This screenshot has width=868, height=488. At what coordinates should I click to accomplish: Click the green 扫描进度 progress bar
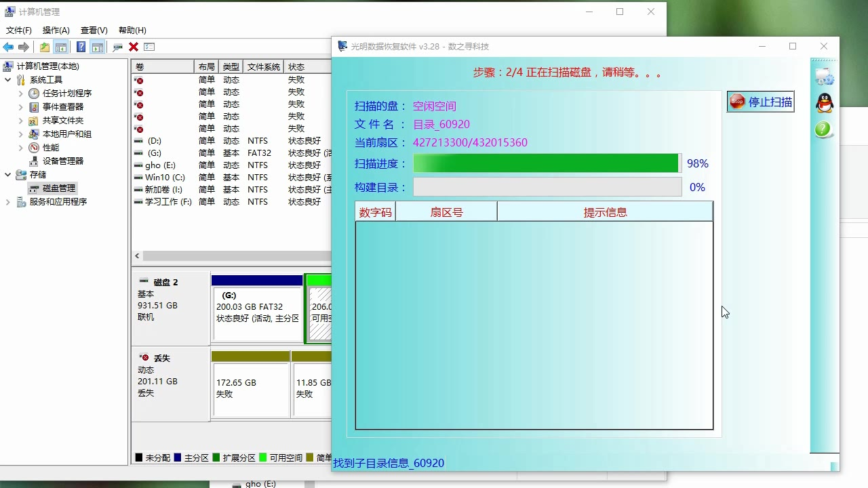(x=546, y=163)
